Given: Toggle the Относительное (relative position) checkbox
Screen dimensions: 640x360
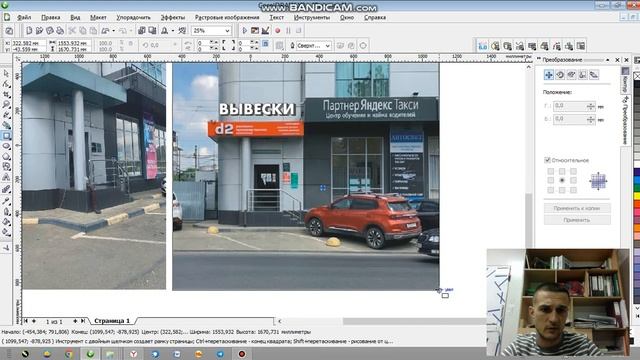Looking at the screenshot, I should (547, 160).
